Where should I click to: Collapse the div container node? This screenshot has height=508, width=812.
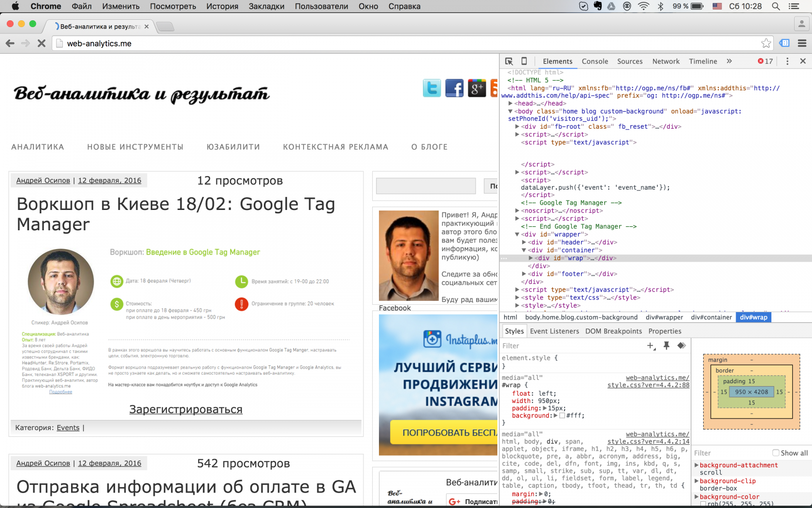pyautogui.click(x=524, y=250)
